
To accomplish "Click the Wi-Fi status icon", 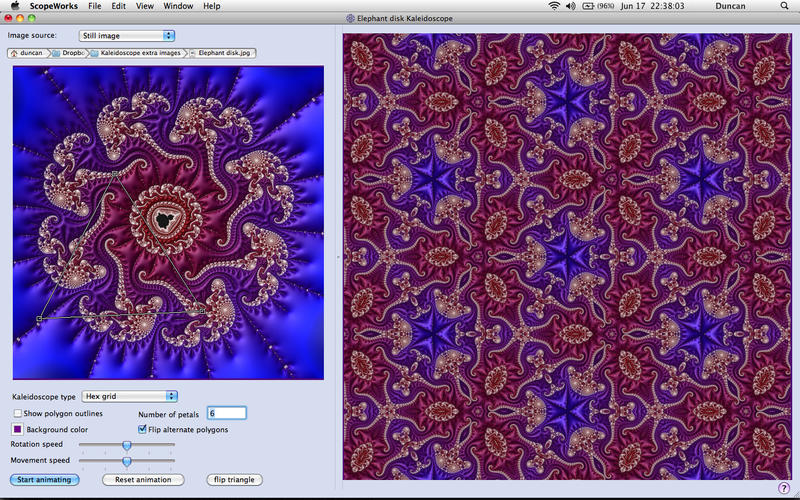I will point(555,6).
